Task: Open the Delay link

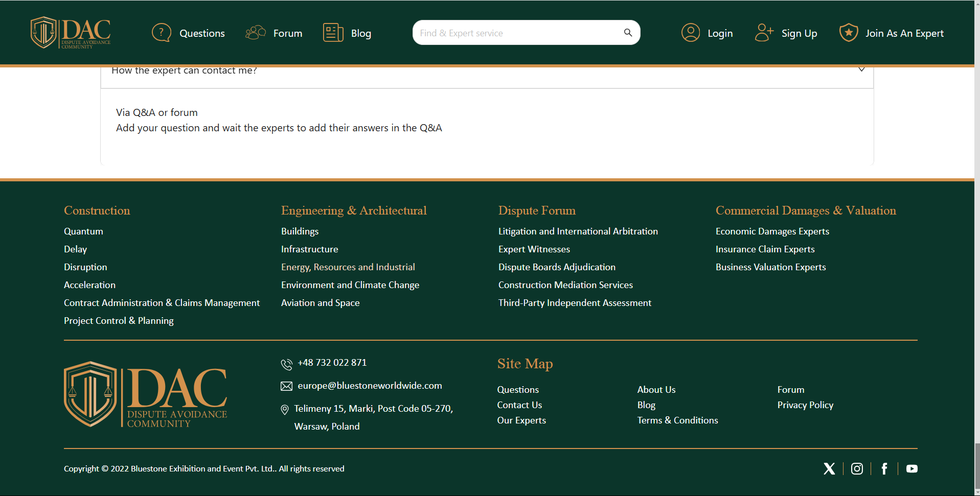Action: (75, 249)
